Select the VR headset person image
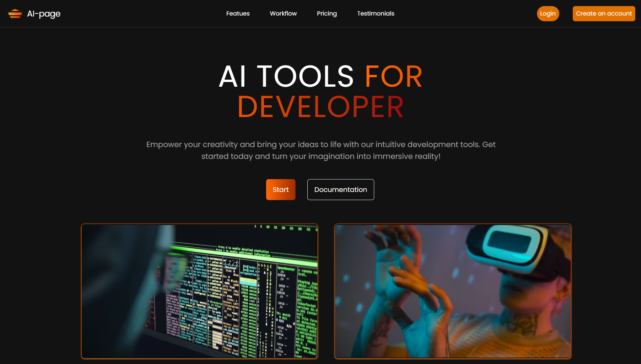The width and height of the screenshot is (641, 364). (453, 291)
